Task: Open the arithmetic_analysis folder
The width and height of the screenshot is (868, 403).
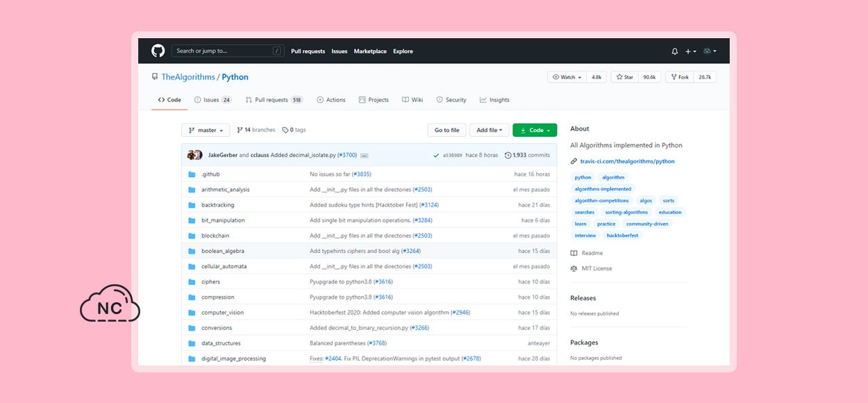Action: [226, 190]
